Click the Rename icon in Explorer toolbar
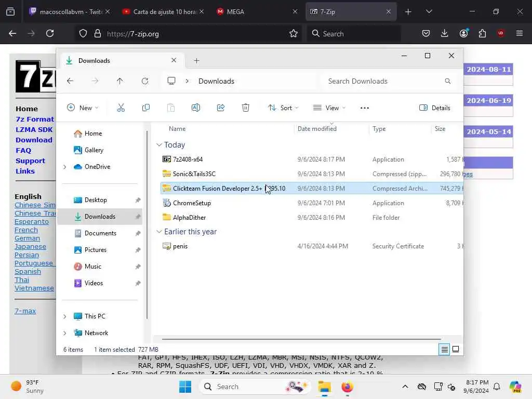This screenshot has height=399, width=532. pos(196,108)
